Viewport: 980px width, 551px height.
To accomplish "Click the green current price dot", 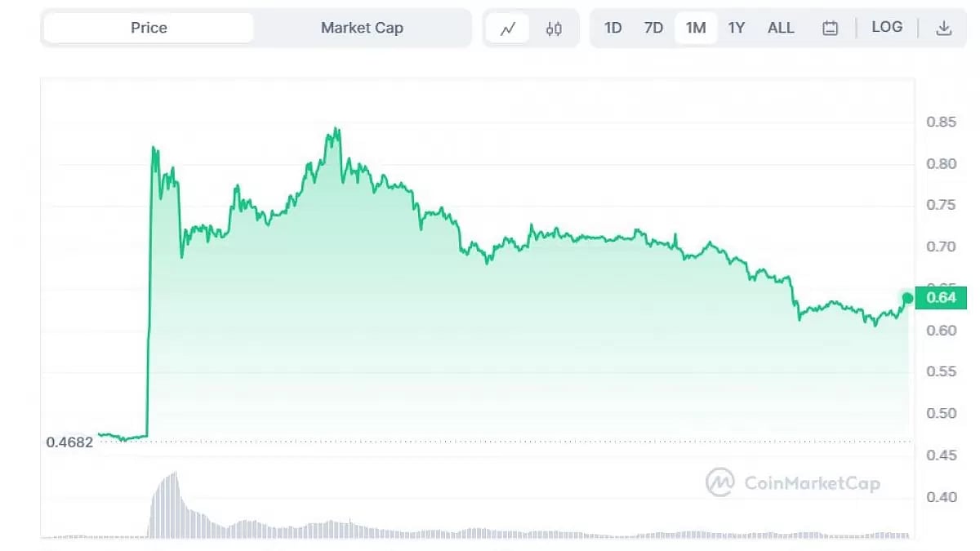I will point(907,299).
